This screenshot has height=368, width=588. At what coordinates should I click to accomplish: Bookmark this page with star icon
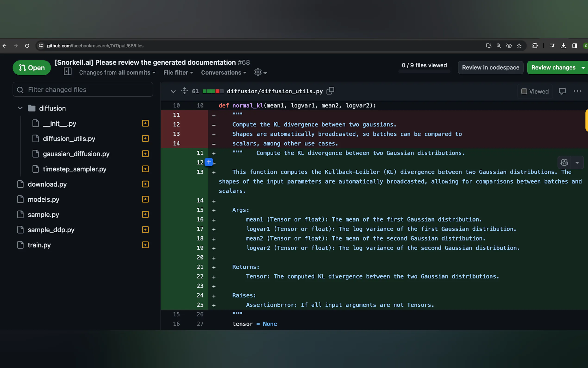(519, 46)
